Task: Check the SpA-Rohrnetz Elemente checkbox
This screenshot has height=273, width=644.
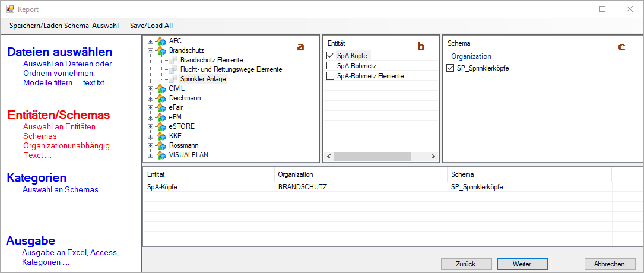Action: pyautogui.click(x=330, y=75)
